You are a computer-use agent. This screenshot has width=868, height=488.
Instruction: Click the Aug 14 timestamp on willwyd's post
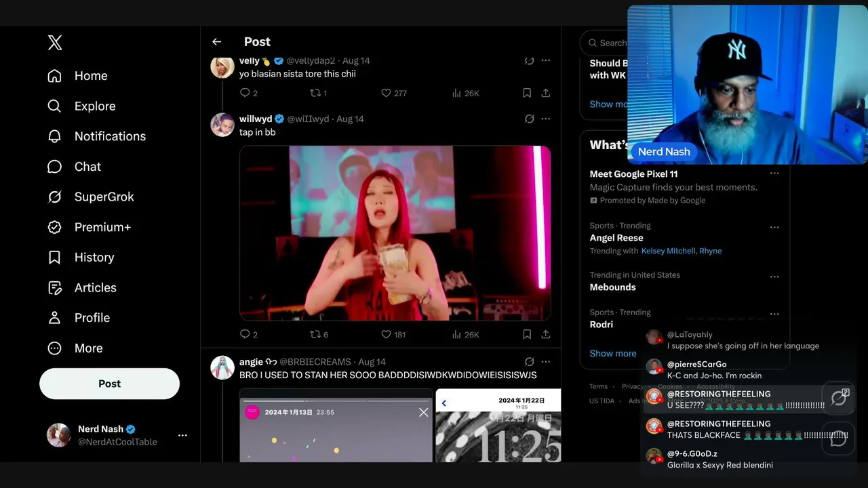[350, 119]
